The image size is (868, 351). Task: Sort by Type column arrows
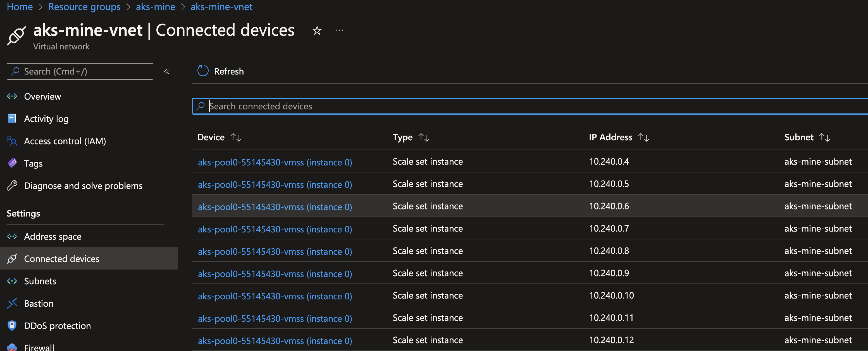click(424, 137)
